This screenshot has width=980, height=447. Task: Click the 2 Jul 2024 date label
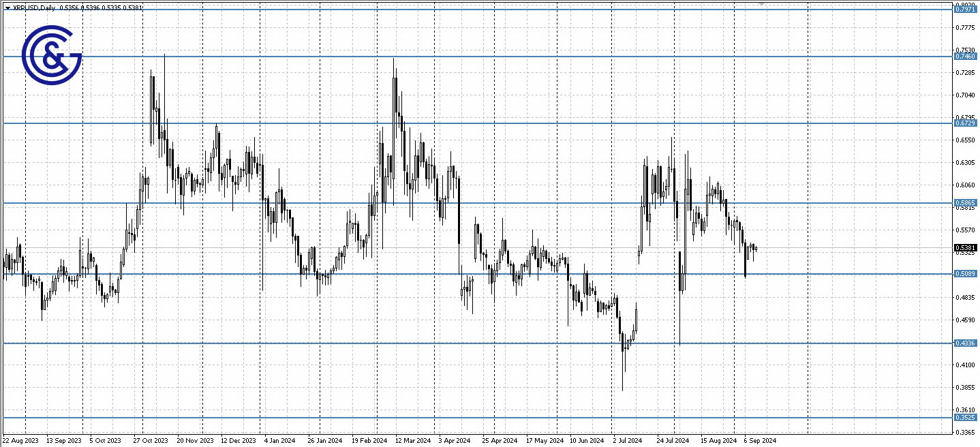pos(627,441)
